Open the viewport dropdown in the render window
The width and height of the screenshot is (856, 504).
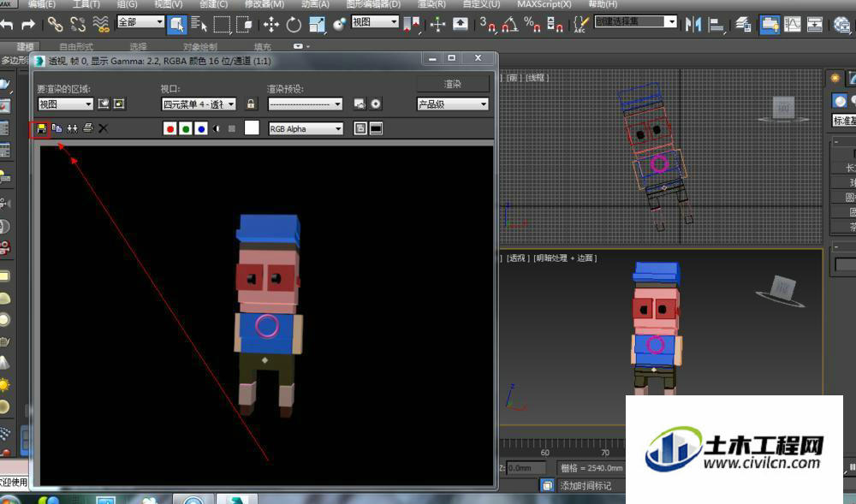199,104
